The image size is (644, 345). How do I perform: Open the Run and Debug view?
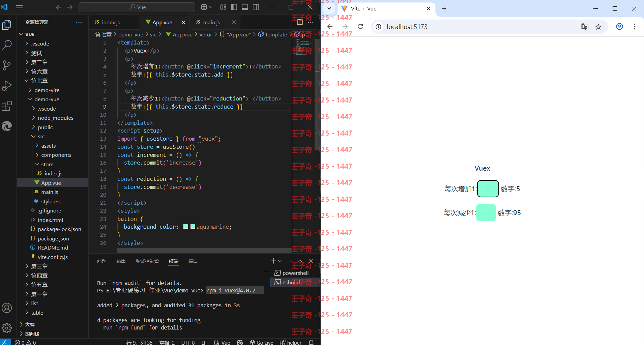(7, 86)
